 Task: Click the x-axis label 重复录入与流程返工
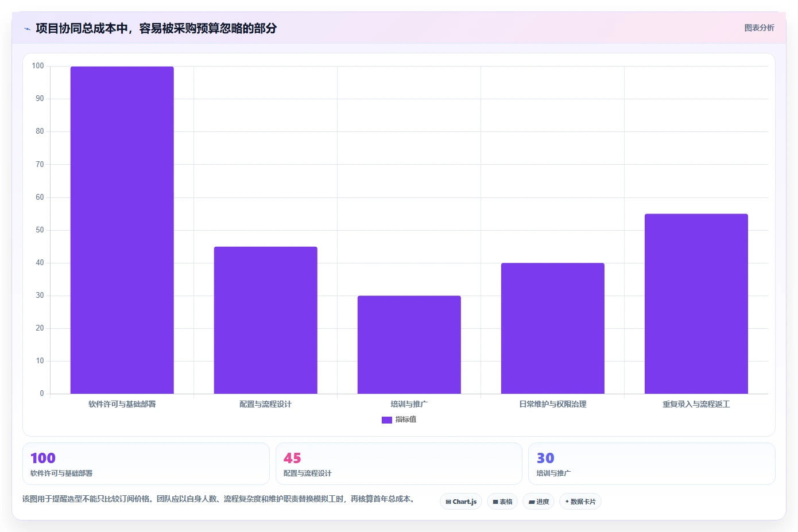[696, 404]
